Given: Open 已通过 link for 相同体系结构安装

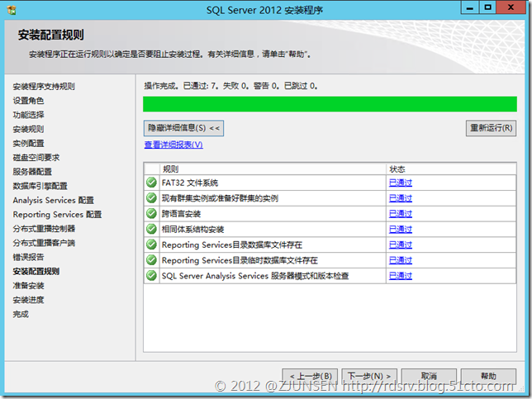Looking at the screenshot, I should point(401,230).
